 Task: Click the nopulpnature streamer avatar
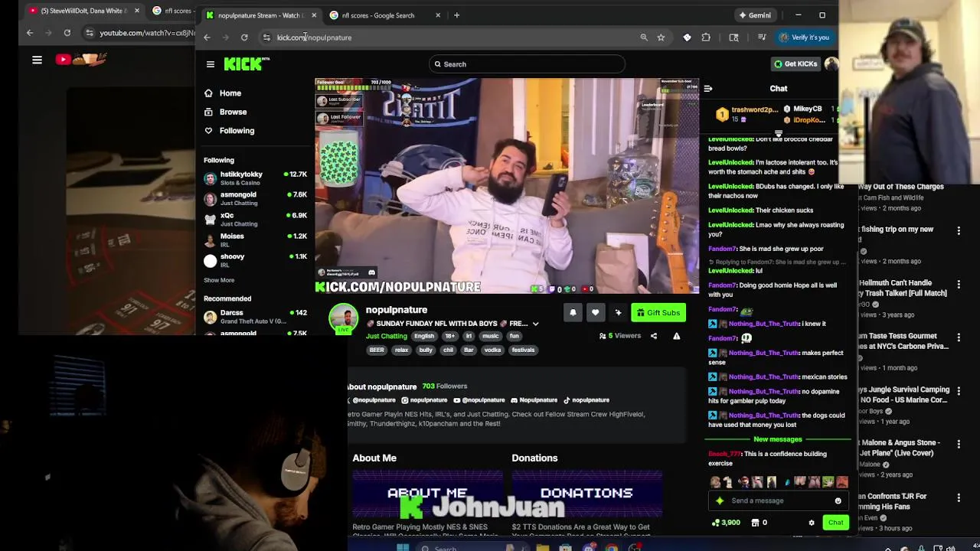(343, 318)
